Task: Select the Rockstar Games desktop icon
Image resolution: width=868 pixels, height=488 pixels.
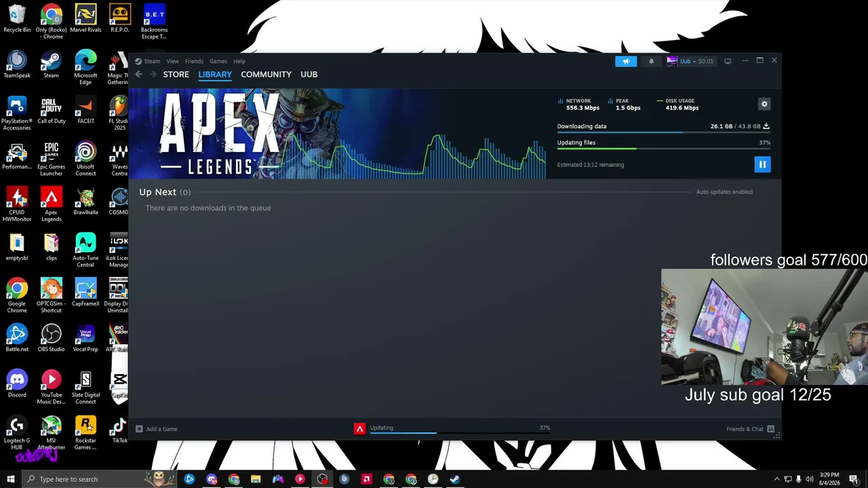Action: point(85,432)
